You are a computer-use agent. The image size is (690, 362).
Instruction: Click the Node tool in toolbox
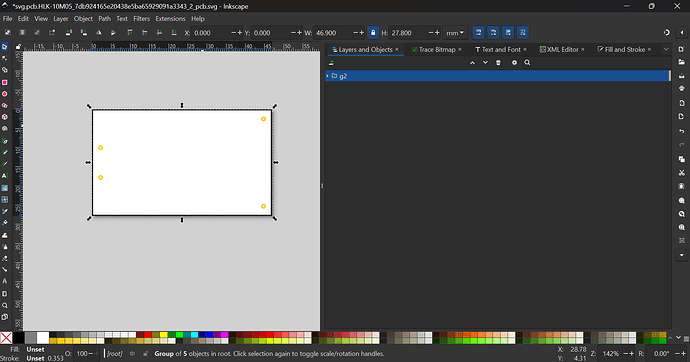coord(5,59)
